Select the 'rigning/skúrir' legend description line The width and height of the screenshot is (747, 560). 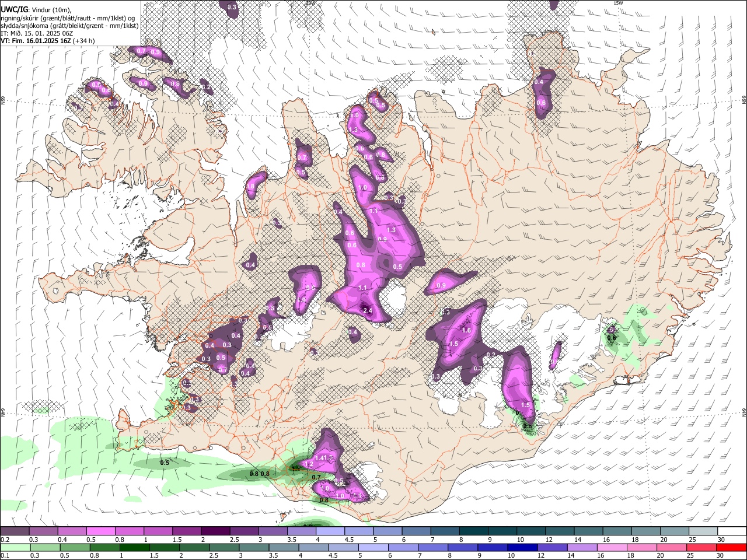68,18
